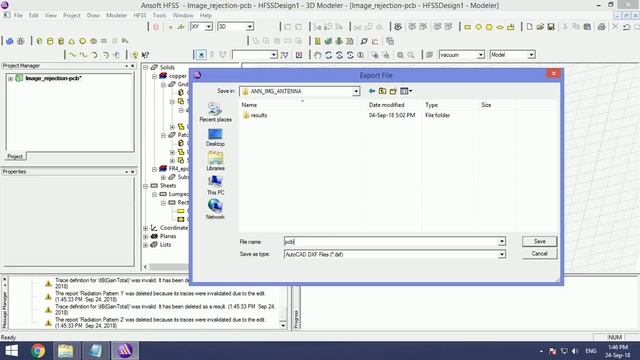This screenshot has width=640, height=360.
Task: Go to Libraries in dialog sidebar
Action: 215,161
